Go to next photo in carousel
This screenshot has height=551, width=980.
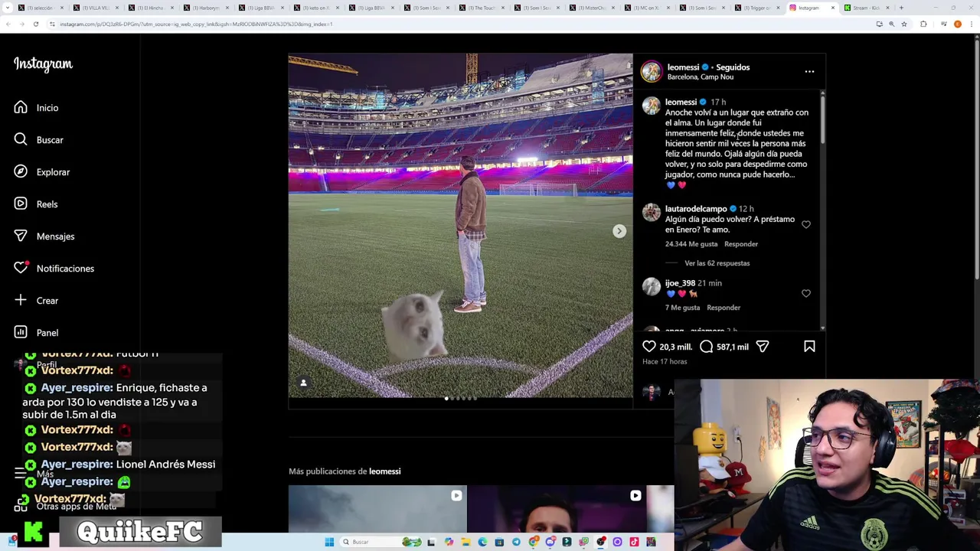[619, 231]
